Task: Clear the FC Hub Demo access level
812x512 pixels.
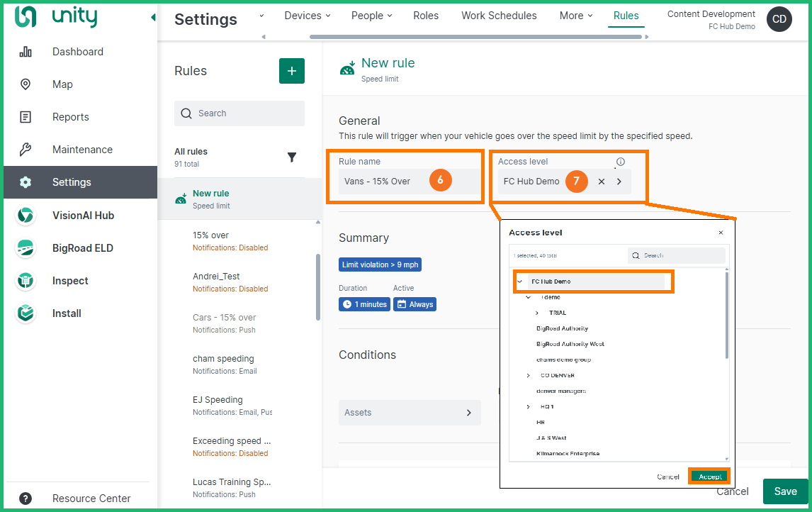Action: point(601,182)
